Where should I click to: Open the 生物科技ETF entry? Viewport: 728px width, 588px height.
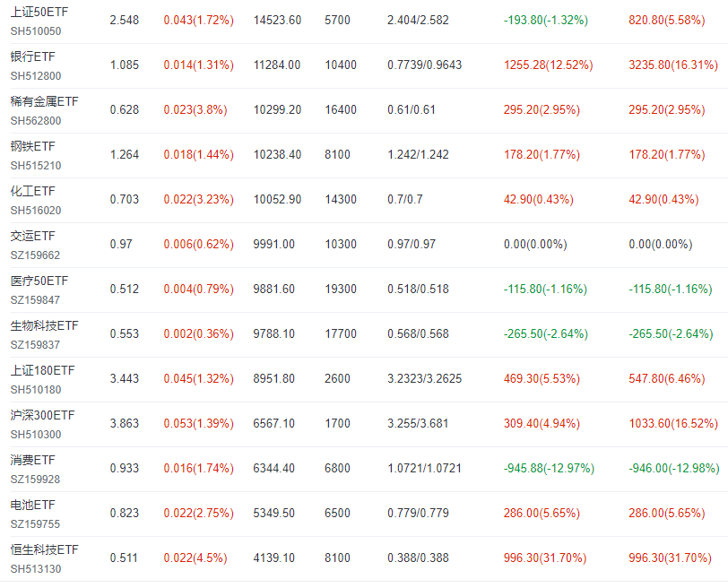point(45,325)
